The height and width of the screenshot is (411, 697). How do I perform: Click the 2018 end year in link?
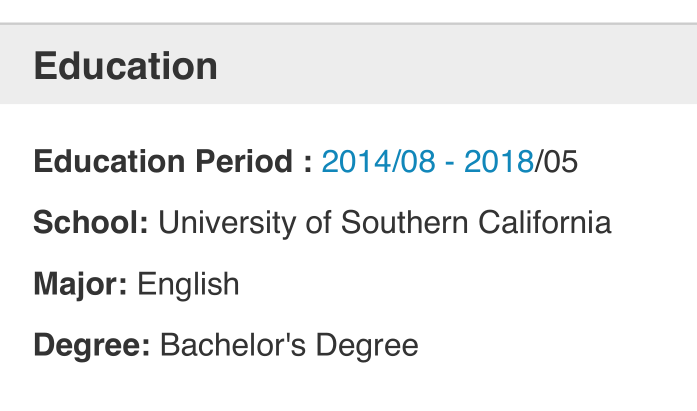click(x=498, y=161)
